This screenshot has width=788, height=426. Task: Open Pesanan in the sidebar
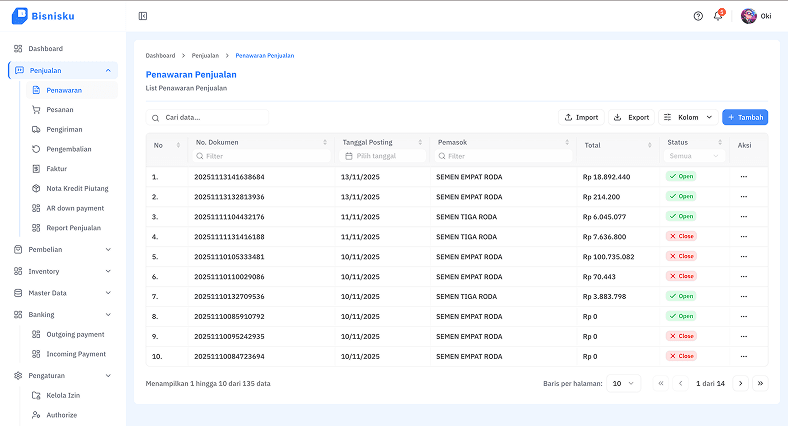(59, 109)
